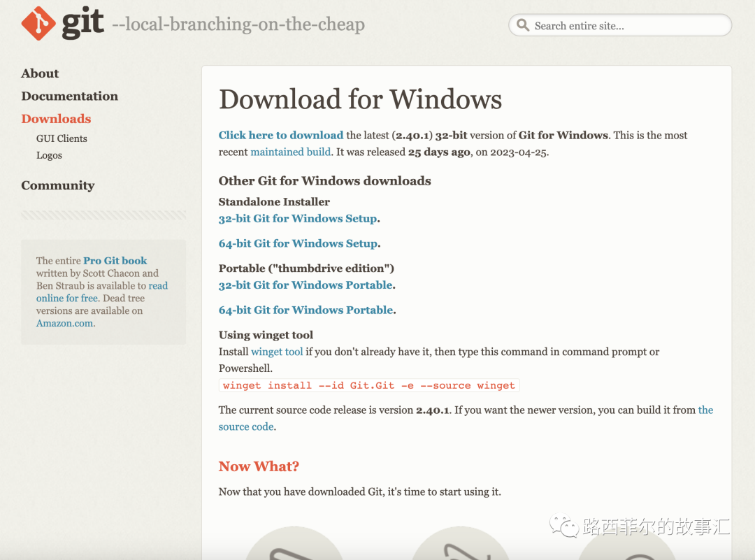Open the Community section

58,185
